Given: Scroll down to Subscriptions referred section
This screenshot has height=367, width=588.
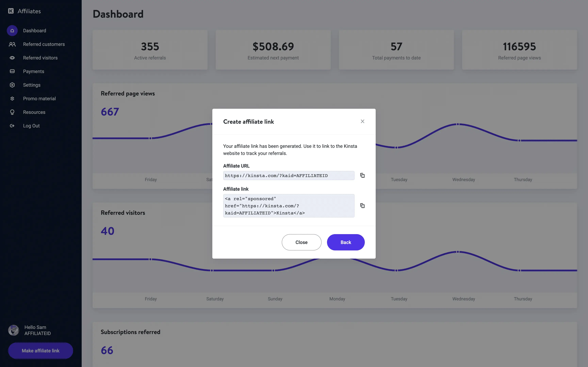Looking at the screenshot, I should pos(130,332).
